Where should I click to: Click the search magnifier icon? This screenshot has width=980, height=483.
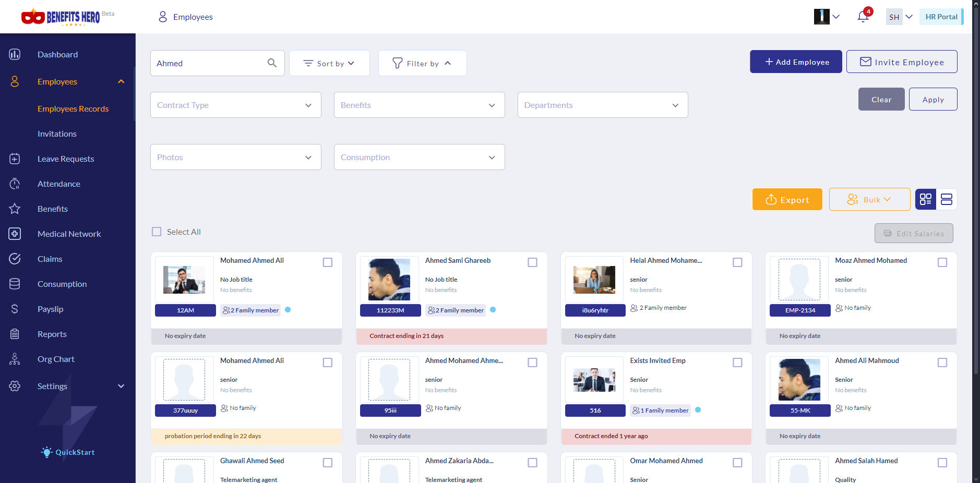click(272, 63)
